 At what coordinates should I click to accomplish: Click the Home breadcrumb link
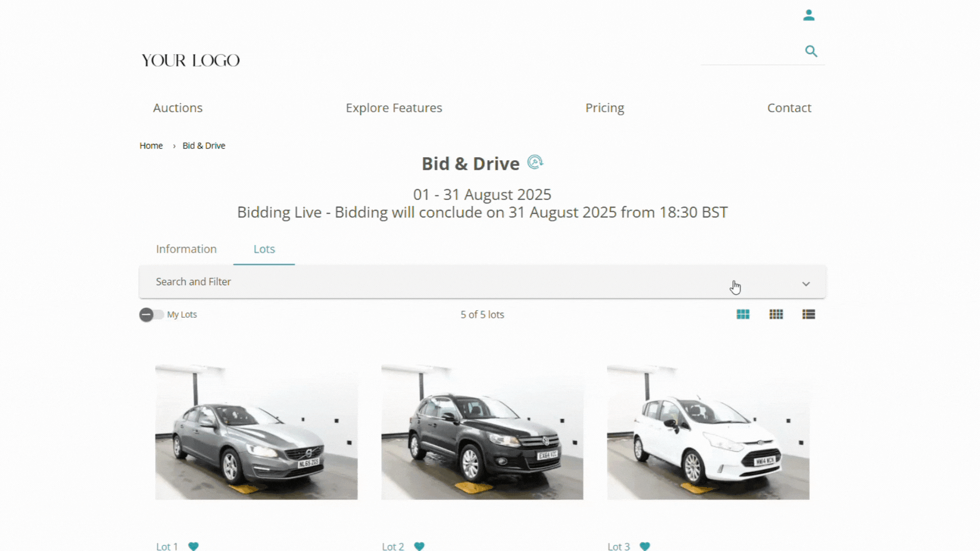click(151, 146)
